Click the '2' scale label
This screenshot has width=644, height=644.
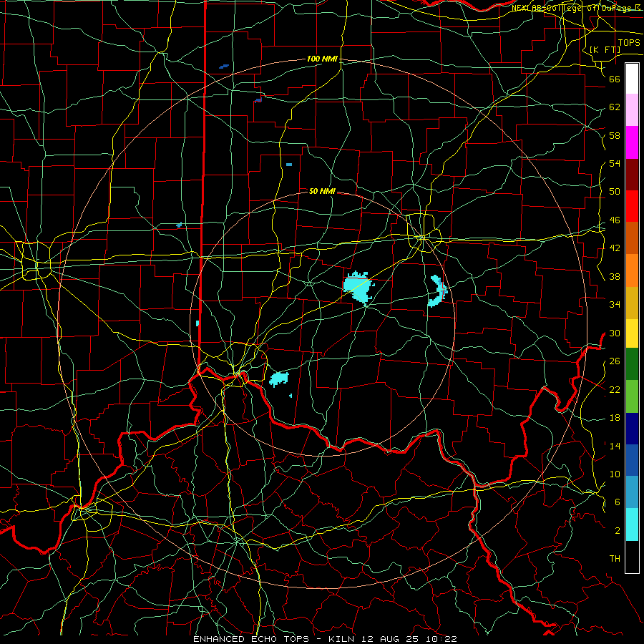tap(617, 531)
